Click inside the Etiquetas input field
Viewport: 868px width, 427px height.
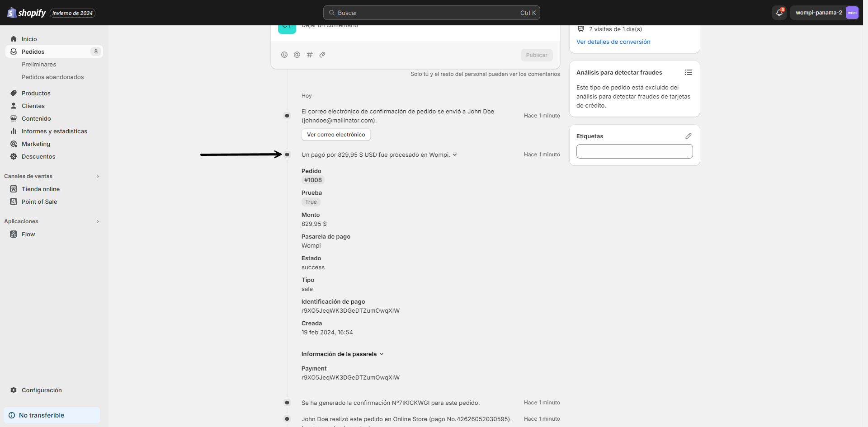pyautogui.click(x=634, y=151)
